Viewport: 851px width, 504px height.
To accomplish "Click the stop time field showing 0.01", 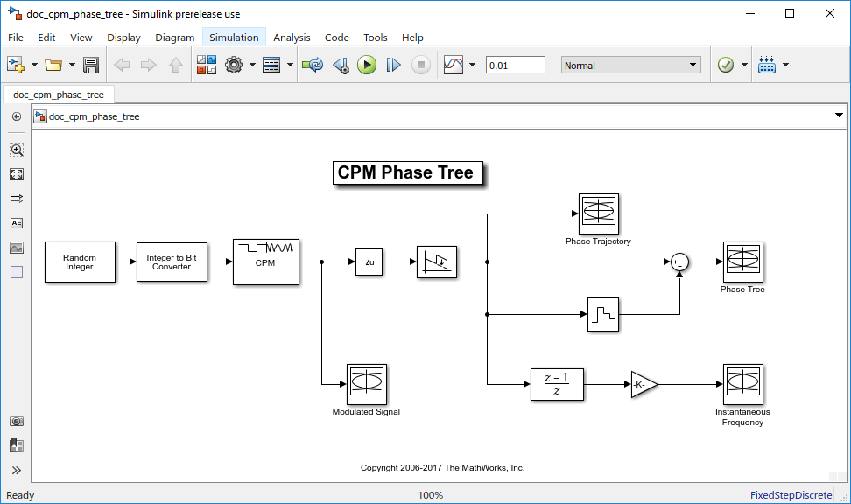I will tap(515, 65).
